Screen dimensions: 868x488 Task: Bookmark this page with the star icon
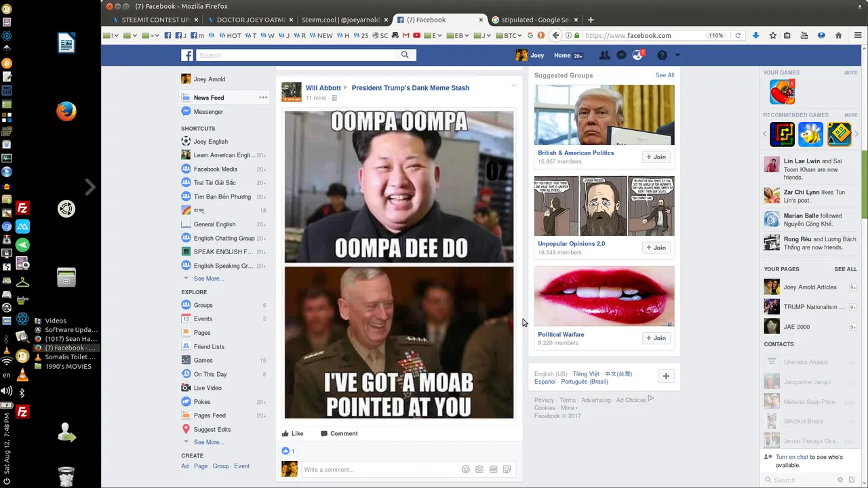(772, 35)
